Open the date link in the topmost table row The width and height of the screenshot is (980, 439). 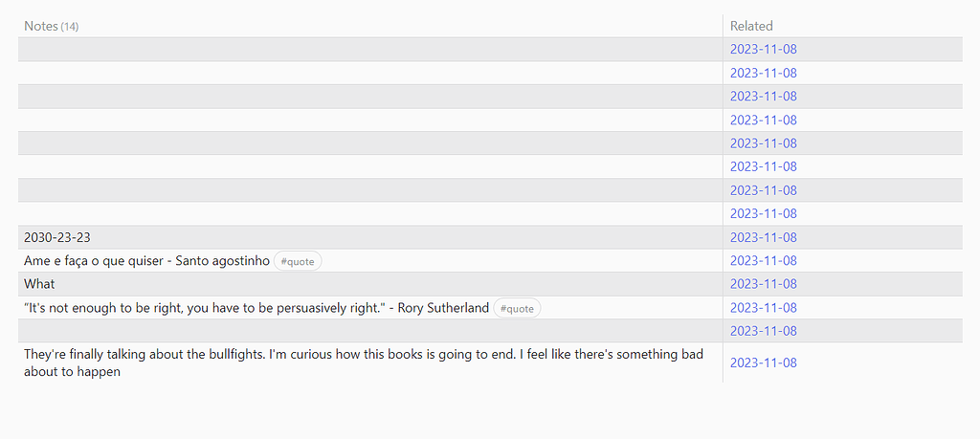(763, 49)
